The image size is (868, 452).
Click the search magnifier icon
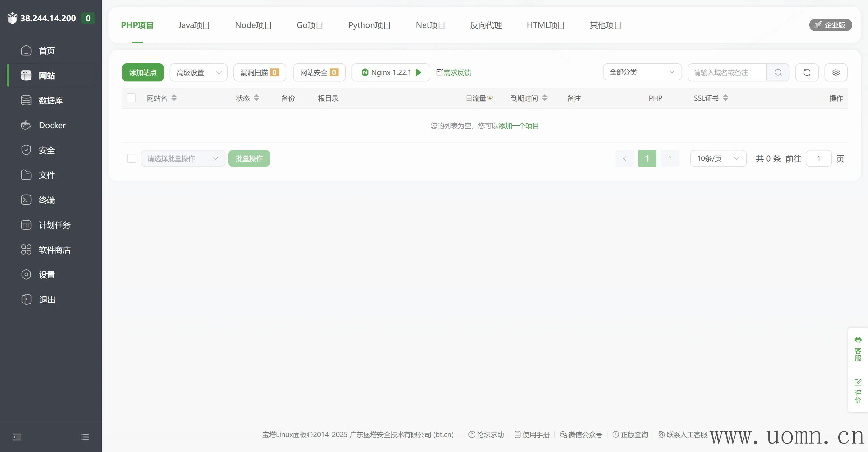(x=778, y=72)
